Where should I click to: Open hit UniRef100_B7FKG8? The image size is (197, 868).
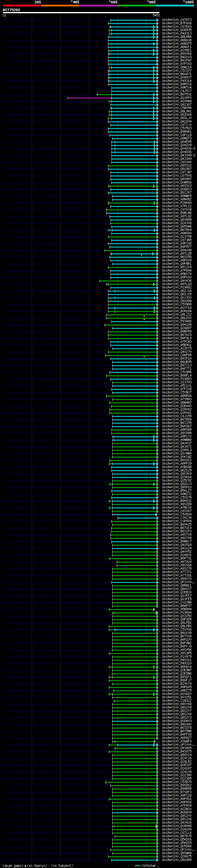(177, 23)
